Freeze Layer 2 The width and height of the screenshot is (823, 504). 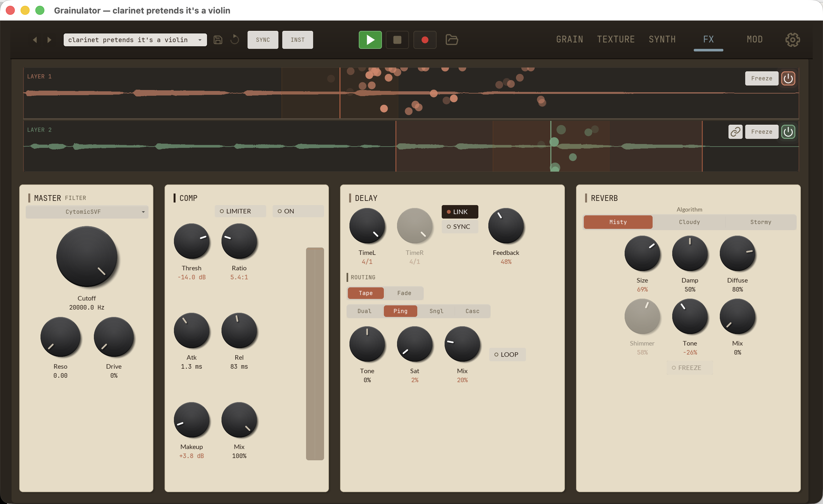[762, 131]
